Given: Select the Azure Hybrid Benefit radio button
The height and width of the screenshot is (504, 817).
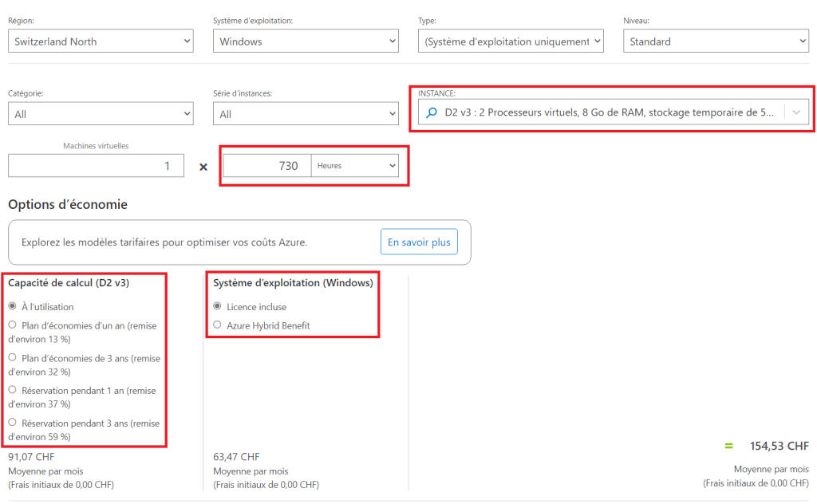Looking at the screenshot, I should 217,325.
